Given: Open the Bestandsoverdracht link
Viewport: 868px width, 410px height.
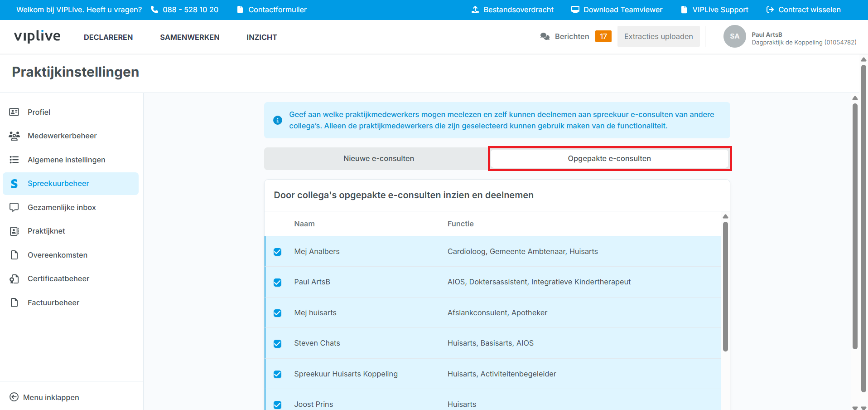Looking at the screenshot, I should click(x=518, y=10).
